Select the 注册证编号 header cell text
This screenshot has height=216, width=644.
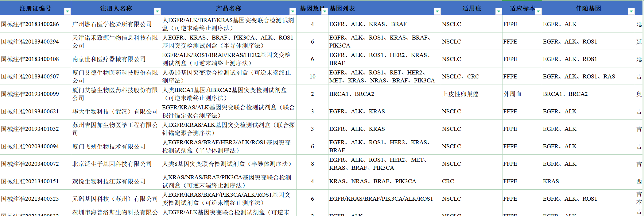coord(35,8)
